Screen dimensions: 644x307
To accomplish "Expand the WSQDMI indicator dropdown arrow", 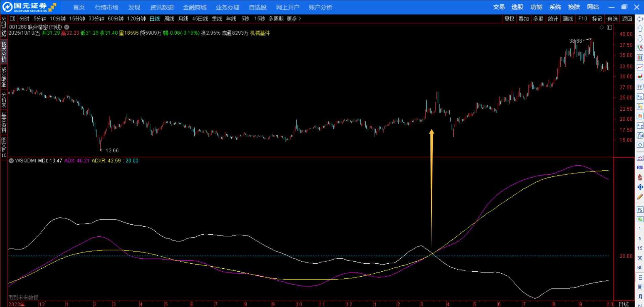I will pos(11,161).
